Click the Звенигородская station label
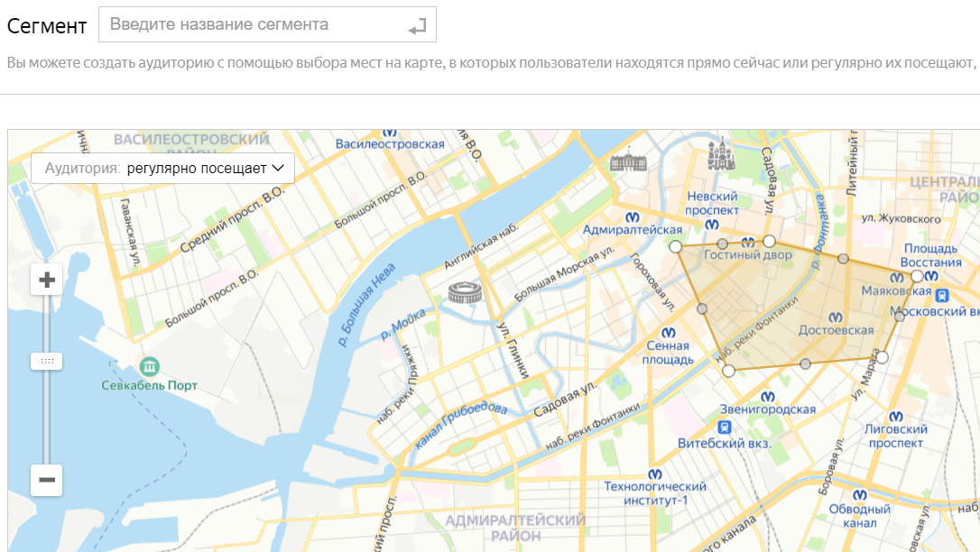 click(768, 409)
